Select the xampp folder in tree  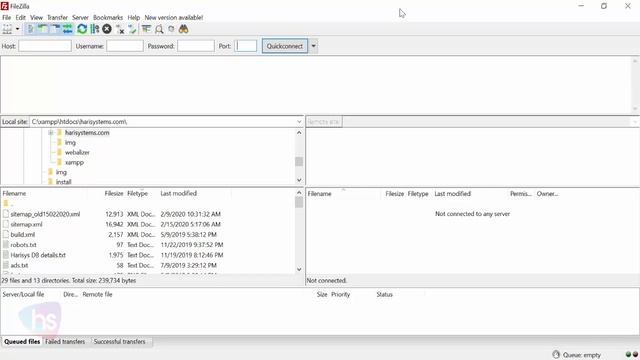pos(74,162)
